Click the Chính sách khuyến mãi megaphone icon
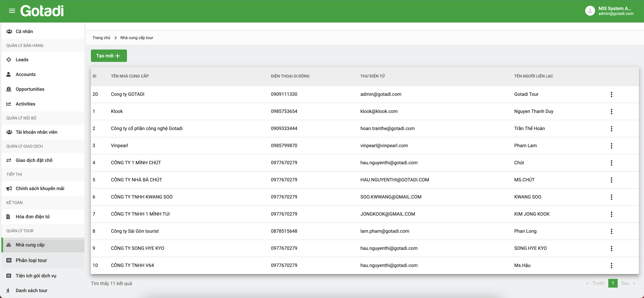Screen dimensions: 644x298 click(9, 188)
